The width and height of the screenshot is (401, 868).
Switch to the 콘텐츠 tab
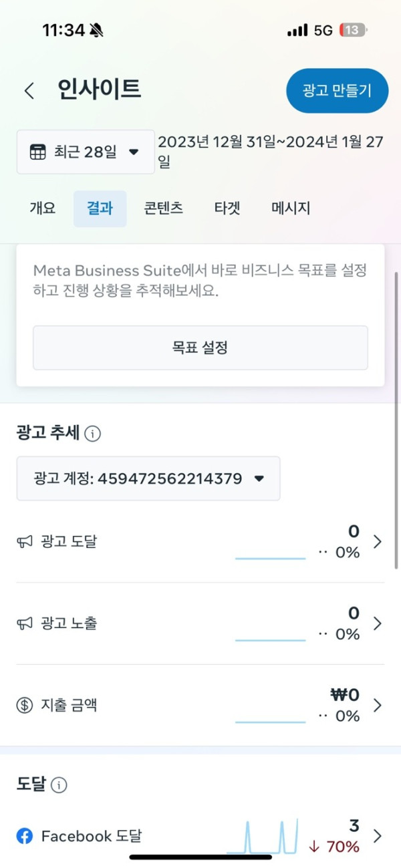162,208
